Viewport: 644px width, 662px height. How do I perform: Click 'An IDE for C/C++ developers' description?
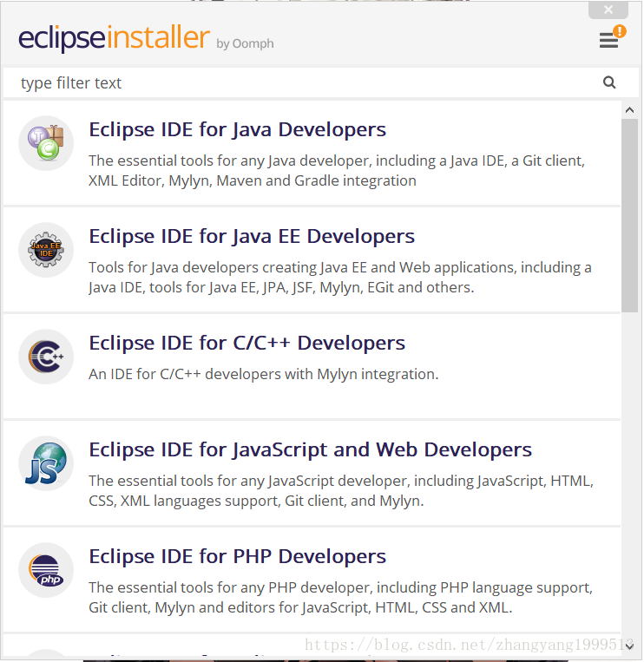coord(264,374)
